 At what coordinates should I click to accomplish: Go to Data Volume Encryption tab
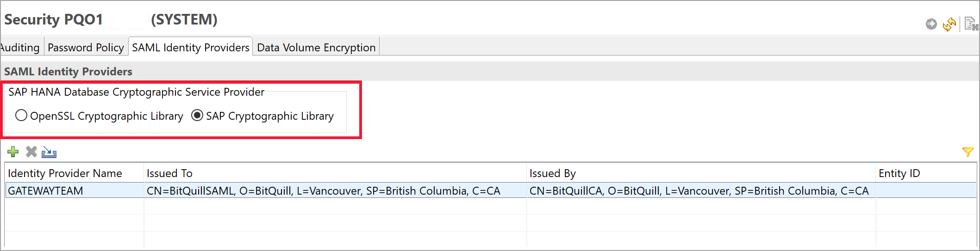316,48
